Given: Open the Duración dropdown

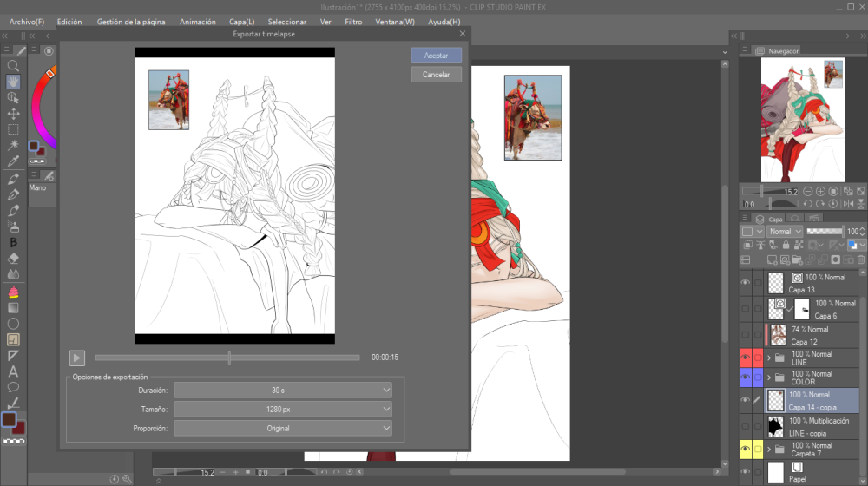Looking at the screenshot, I should pos(283,391).
